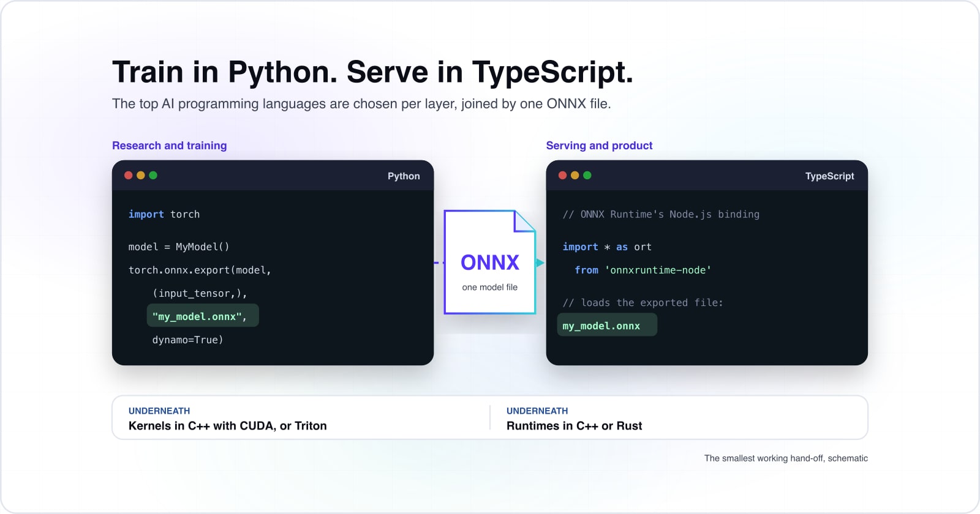The height and width of the screenshot is (514, 980).
Task: Click "Runtimes in C++ or Rust" text
Action: (x=575, y=426)
